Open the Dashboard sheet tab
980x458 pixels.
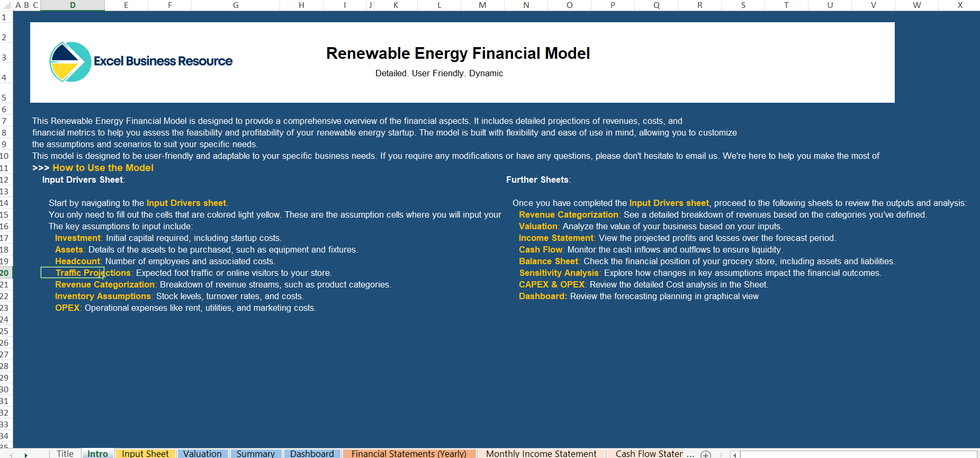click(312, 454)
